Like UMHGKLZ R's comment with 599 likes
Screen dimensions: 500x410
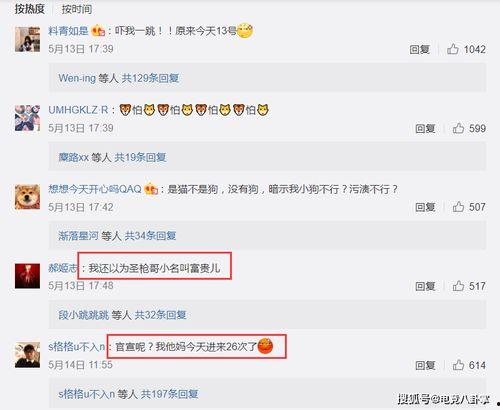(x=458, y=128)
